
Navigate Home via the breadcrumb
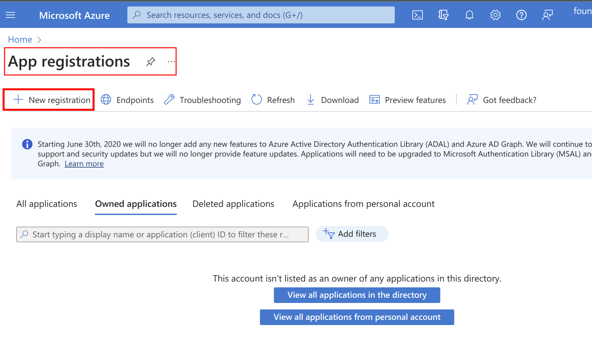coord(20,39)
